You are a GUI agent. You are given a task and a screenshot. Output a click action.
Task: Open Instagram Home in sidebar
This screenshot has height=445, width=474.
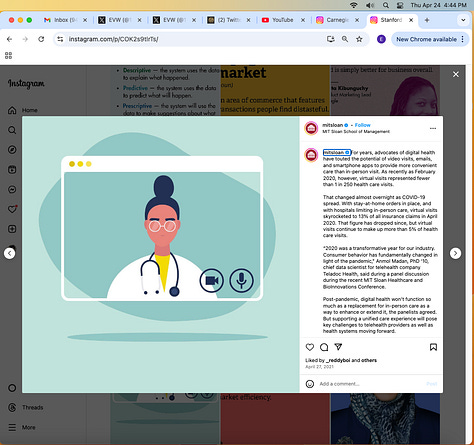tap(22, 110)
